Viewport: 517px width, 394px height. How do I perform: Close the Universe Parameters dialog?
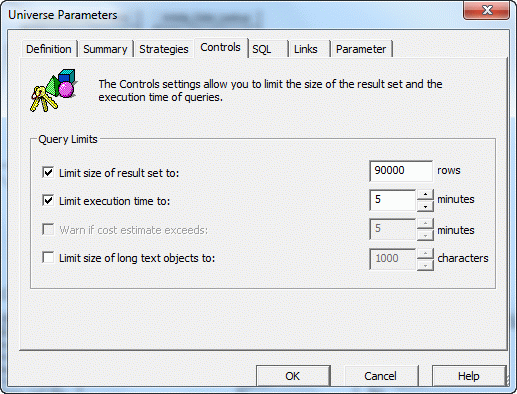pos(486,10)
